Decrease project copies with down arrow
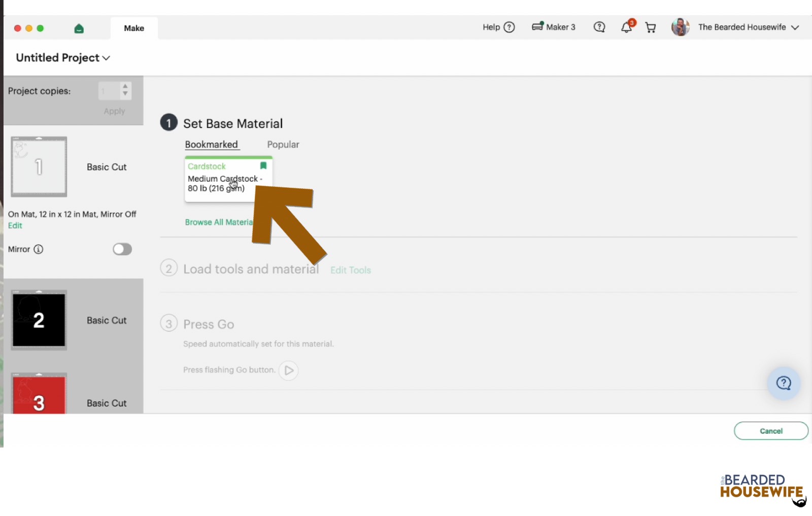Image resolution: width=812 pixels, height=516 pixels. pyautogui.click(x=125, y=94)
